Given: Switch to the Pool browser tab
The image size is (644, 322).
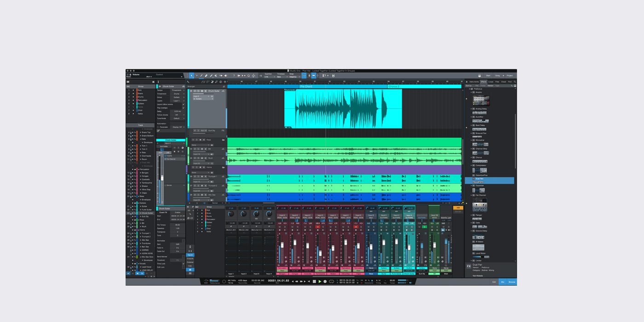Looking at the screenshot, I should (x=510, y=82).
